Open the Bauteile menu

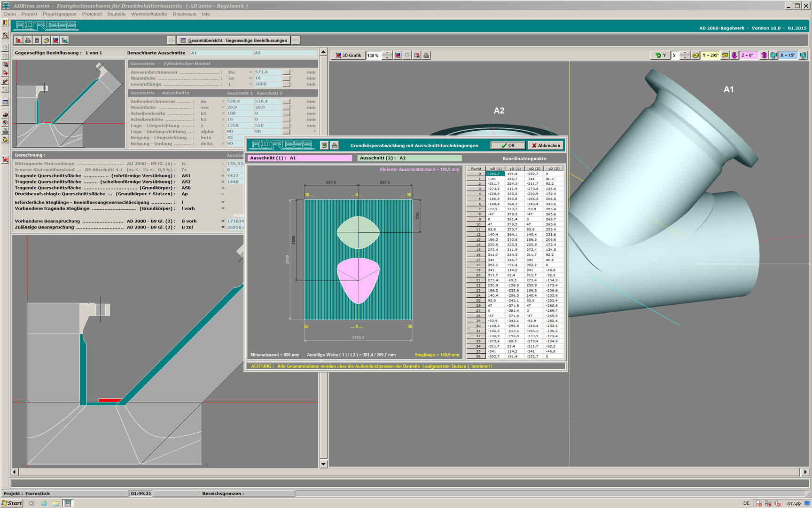(x=116, y=14)
